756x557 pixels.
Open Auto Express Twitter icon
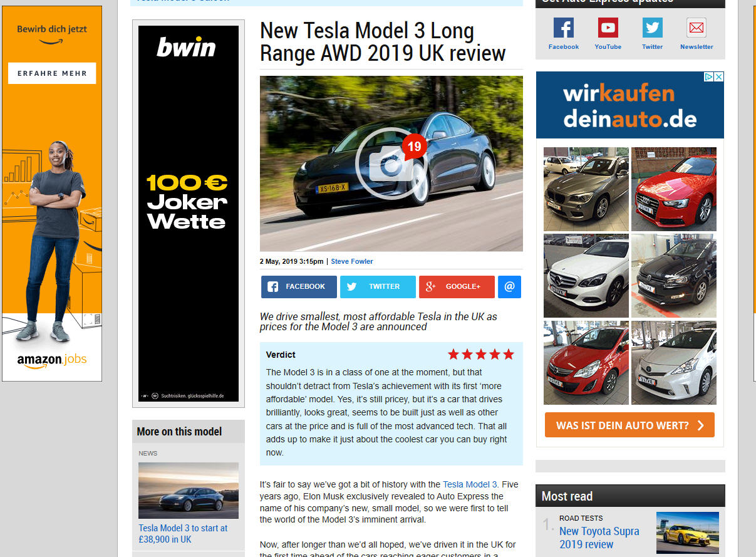pyautogui.click(x=652, y=28)
